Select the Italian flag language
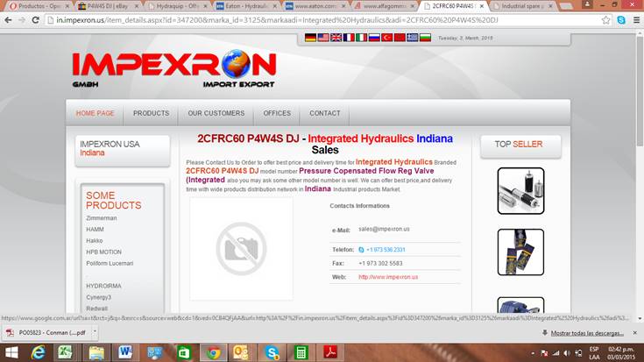This screenshot has height=362, width=644. (x=361, y=38)
